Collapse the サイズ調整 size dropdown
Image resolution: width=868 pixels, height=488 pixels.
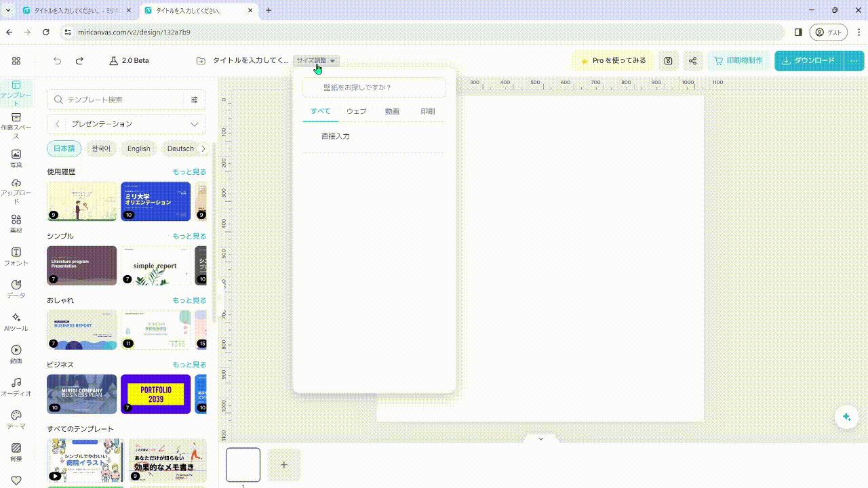click(x=316, y=61)
